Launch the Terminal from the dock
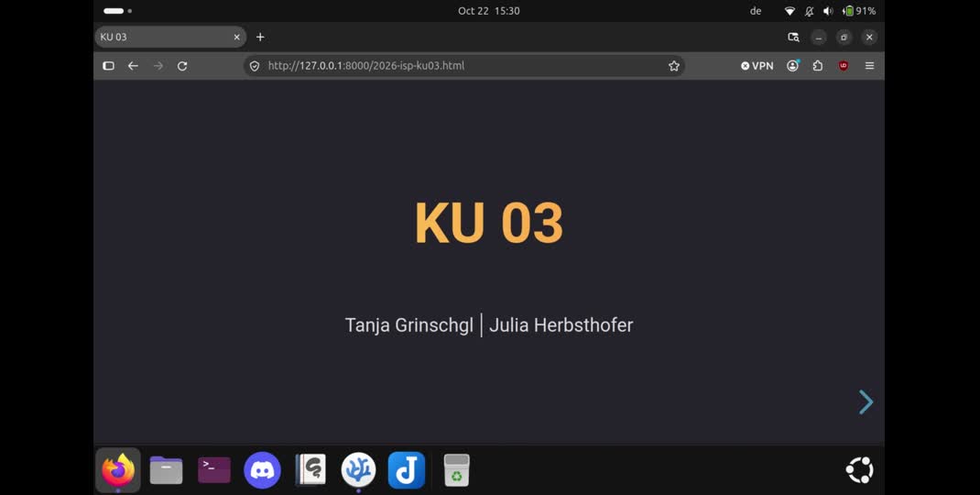This screenshot has width=980, height=495. 214,470
